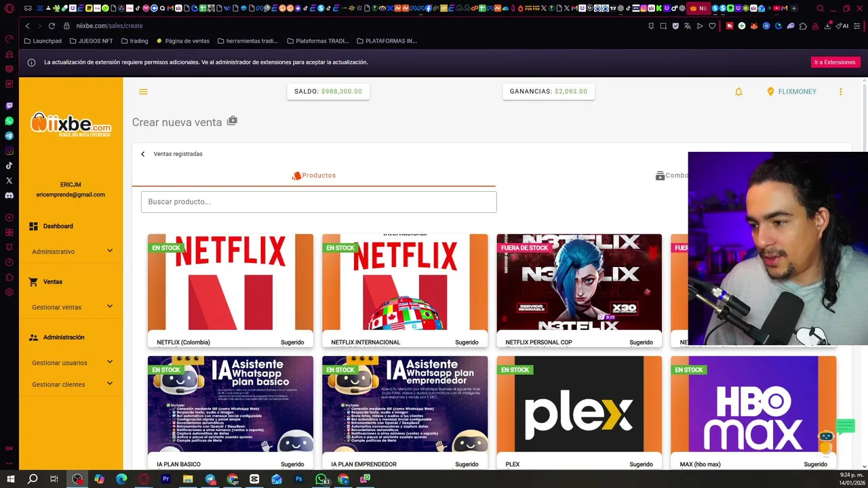This screenshot has height=488, width=868.
Task: Select the IA PLAN EMPRENDEDOR thumbnail
Action: click(405, 404)
